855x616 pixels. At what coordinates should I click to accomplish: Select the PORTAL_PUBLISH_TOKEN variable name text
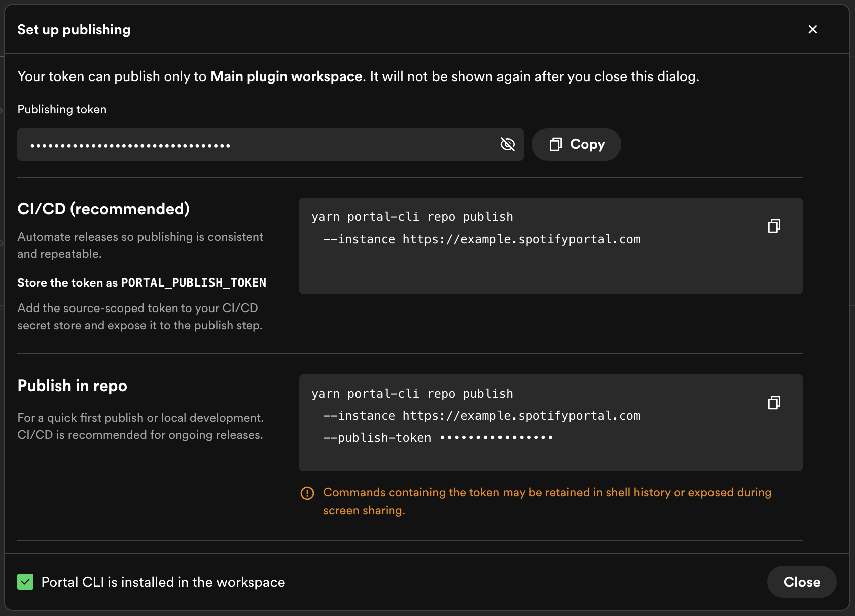(194, 283)
